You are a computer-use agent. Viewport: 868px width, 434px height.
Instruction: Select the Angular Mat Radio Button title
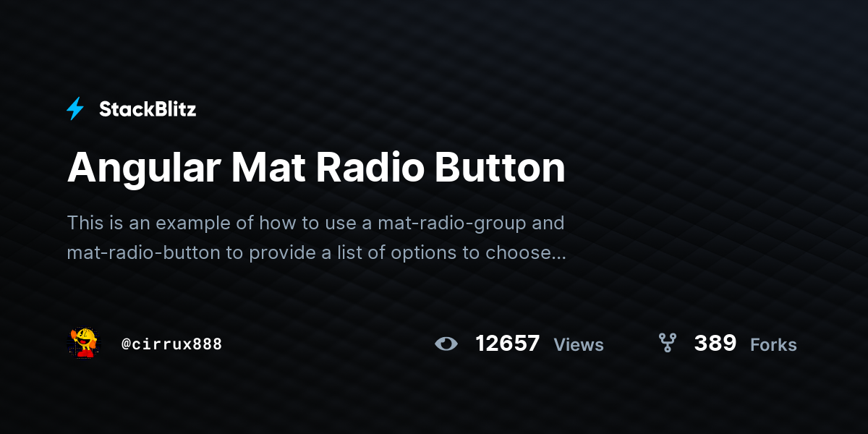316,168
